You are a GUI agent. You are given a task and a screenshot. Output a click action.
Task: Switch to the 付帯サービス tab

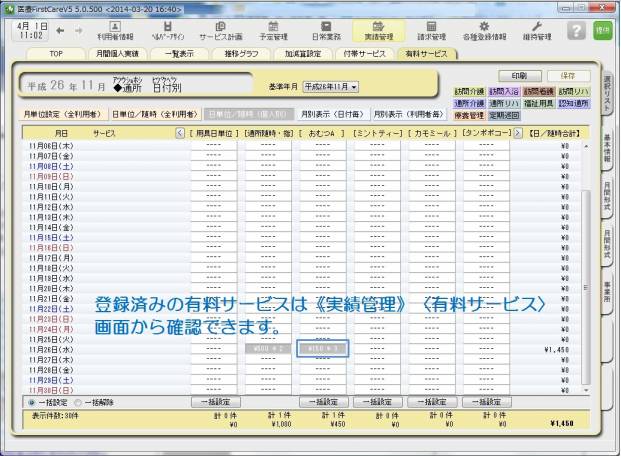(x=364, y=53)
